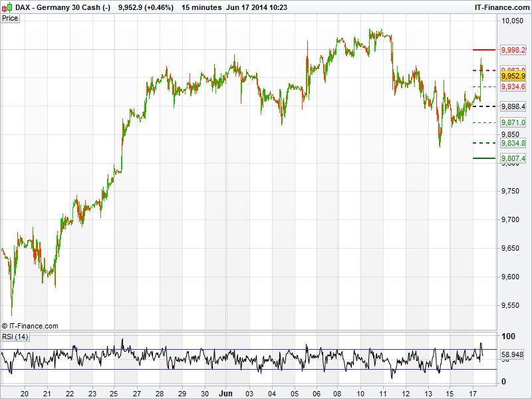Click the © IT-Finance.com copyright text
This screenshot has width=532, height=399.
pos(30,326)
